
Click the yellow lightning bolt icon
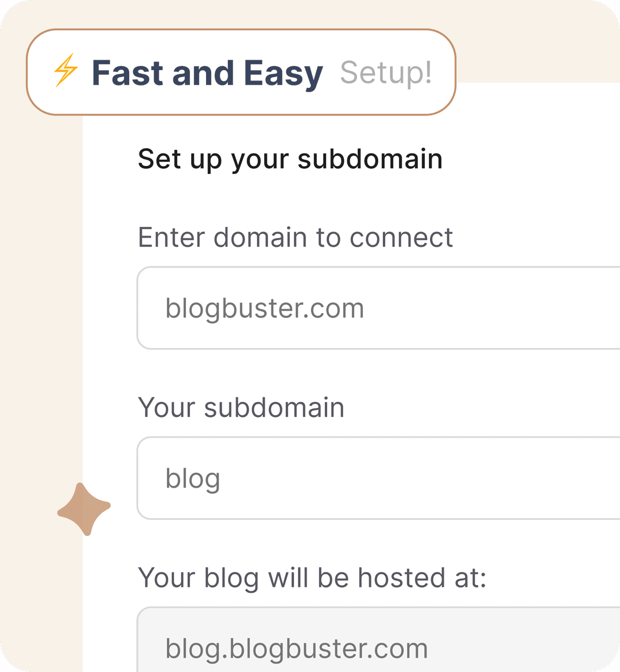click(x=65, y=71)
